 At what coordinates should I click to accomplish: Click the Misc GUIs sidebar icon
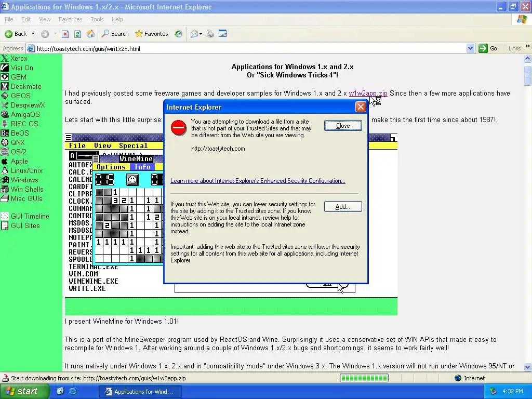(5, 198)
